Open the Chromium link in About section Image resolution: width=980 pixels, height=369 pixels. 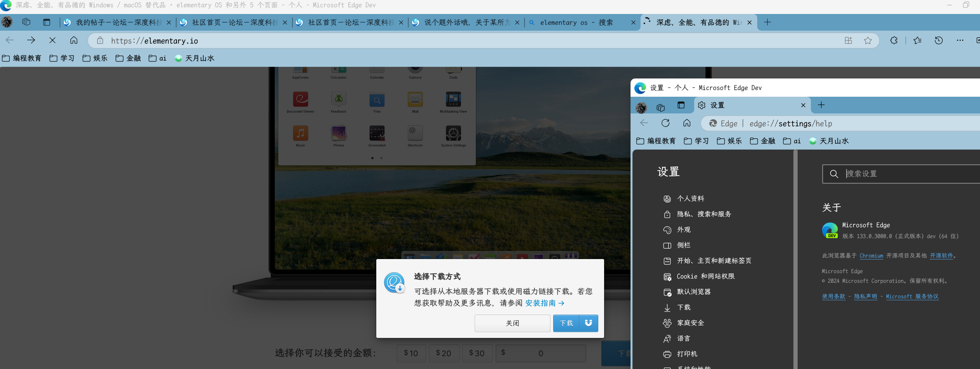[871, 256]
